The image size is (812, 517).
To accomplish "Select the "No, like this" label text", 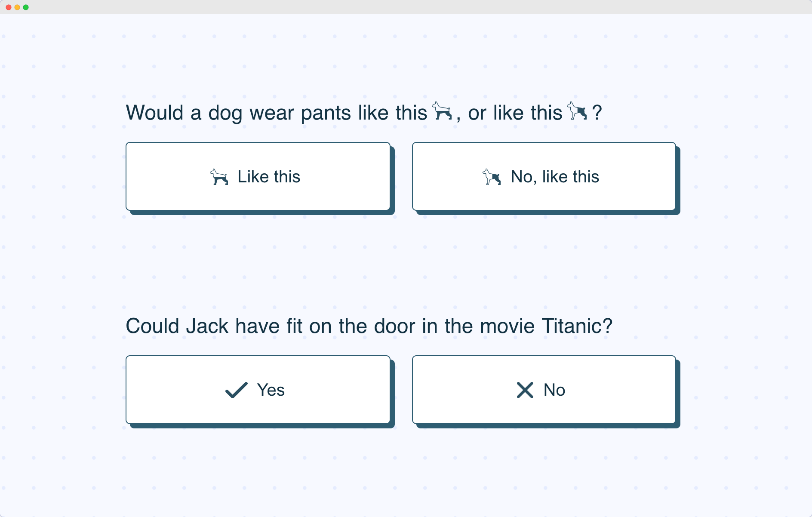I will click(555, 177).
